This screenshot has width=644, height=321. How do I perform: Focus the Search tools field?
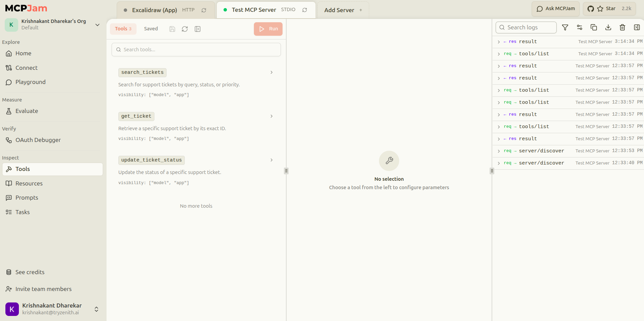tap(196, 50)
